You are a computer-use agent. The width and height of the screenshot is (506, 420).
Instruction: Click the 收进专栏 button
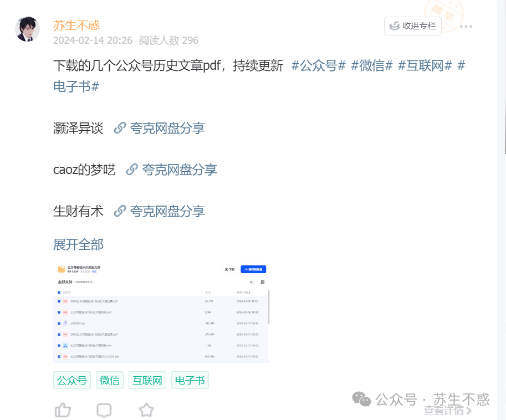[x=413, y=26]
